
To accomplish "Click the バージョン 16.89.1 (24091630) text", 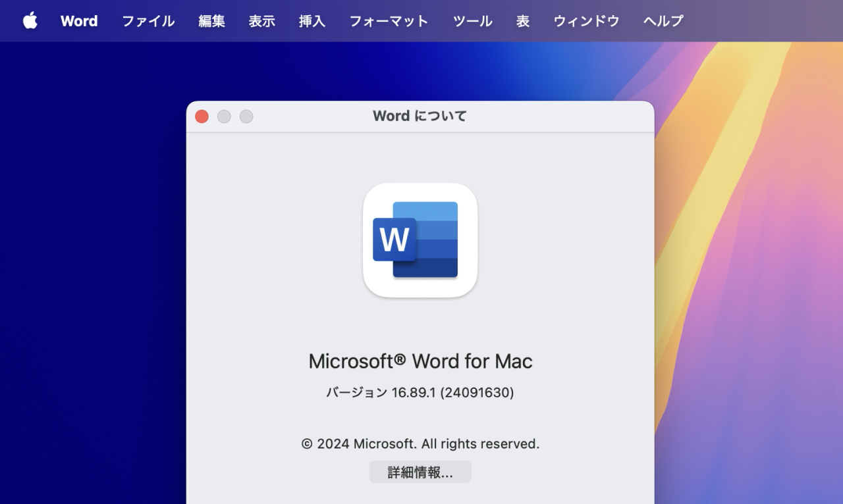I will point(420,393).
